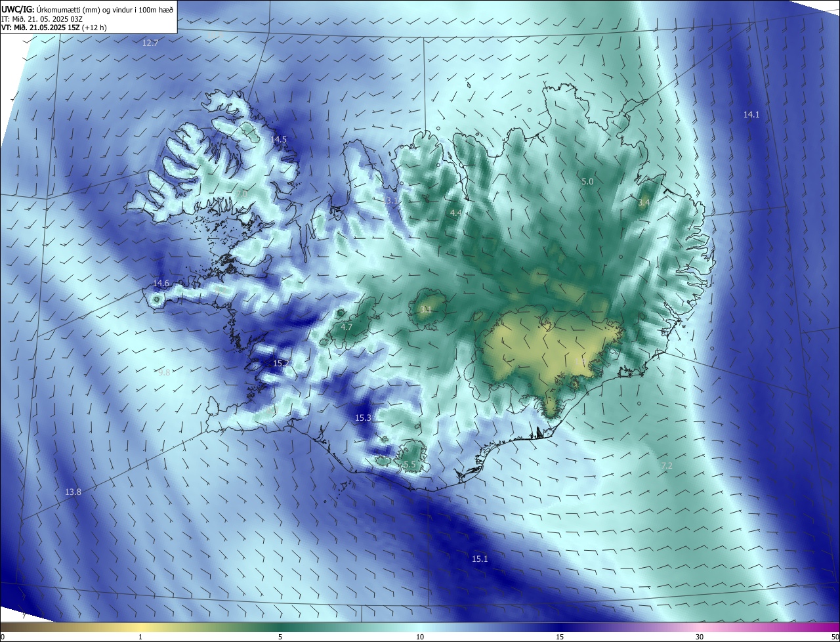The image size is (840, 642).
Task: Click the 4.4 value label
Action: [x=455, y=213]
